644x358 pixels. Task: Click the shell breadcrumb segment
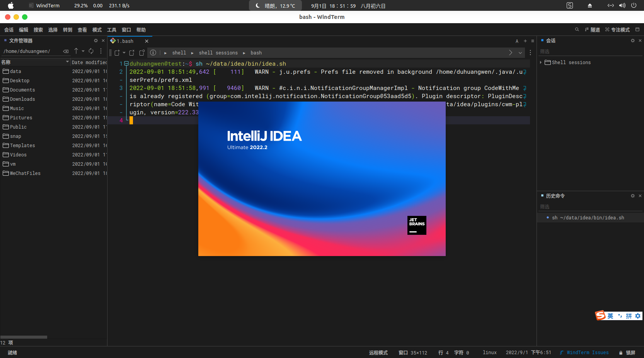[x=179, y=53]
